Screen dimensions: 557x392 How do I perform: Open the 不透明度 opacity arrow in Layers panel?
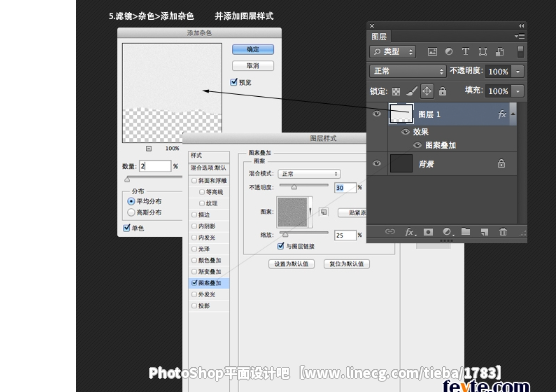518,71
